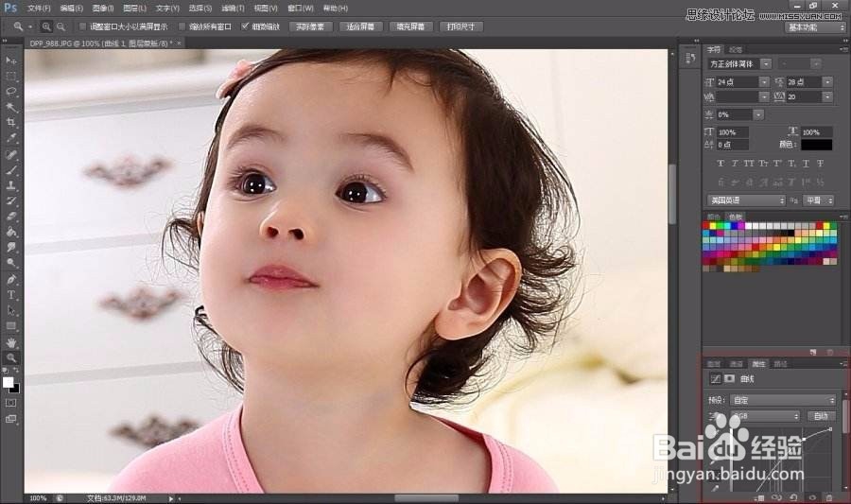The width and height of the screenshot is (851, 504).
Task: Select the Brush tool
Action: coord(10,170)
